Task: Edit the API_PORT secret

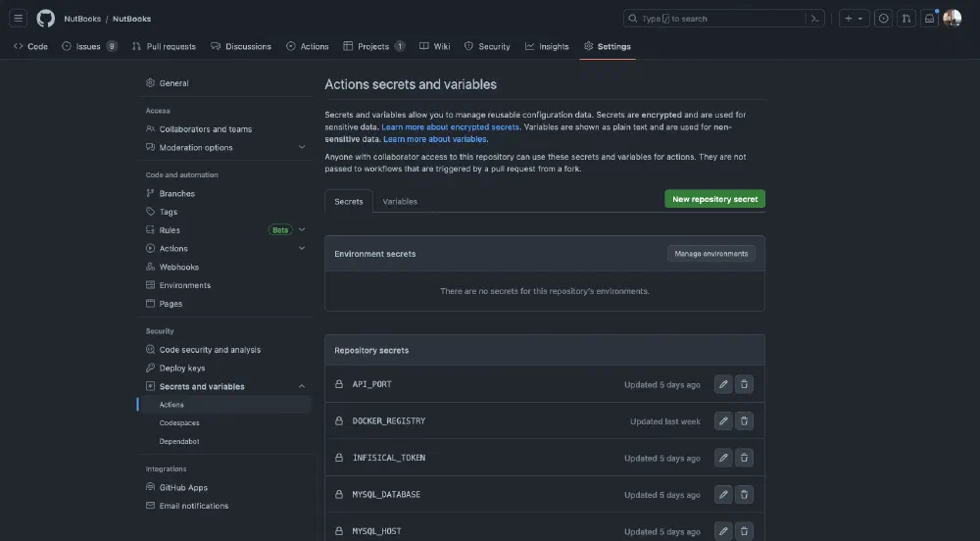Action: click(x=723, y=384)
